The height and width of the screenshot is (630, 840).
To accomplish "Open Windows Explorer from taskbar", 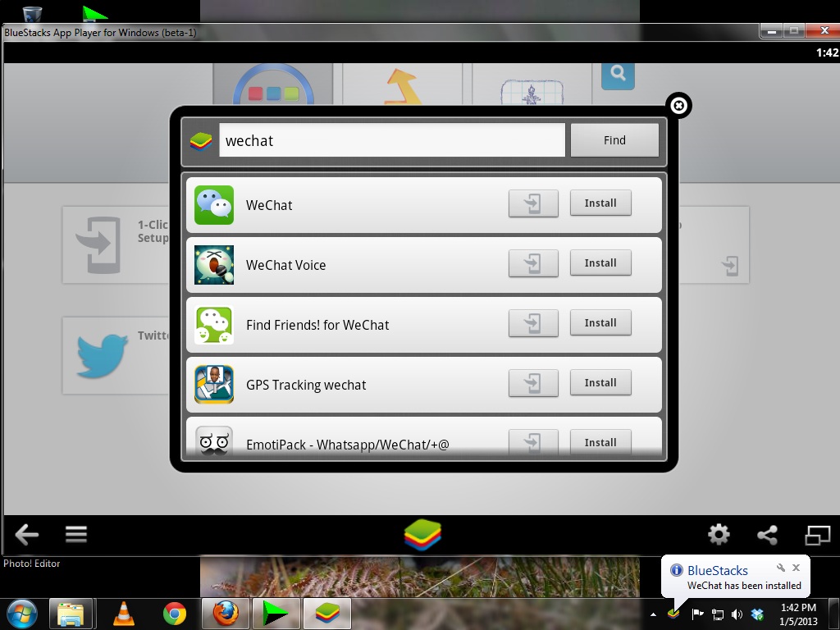I will point(71,614).
